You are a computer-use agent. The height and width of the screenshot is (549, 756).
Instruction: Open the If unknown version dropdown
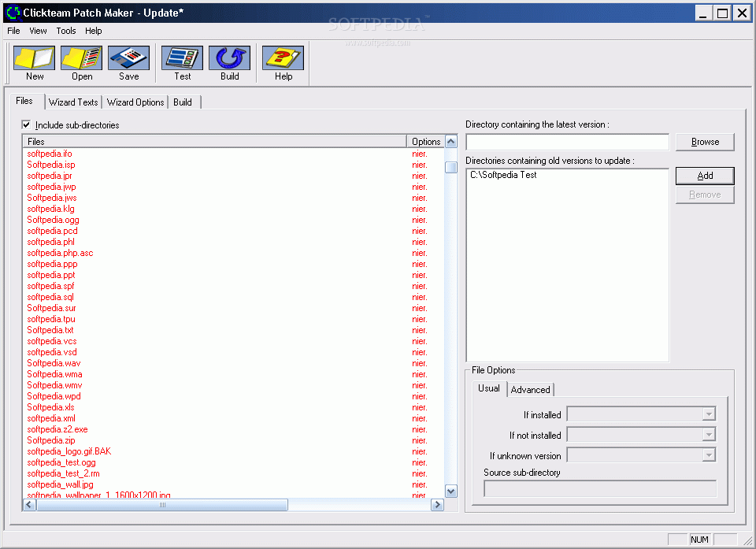pyautogui.click(x=708, y=455)
